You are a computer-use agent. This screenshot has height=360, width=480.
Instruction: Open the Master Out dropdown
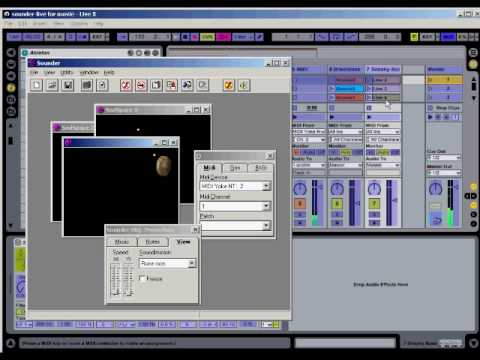tap(444, 172)
